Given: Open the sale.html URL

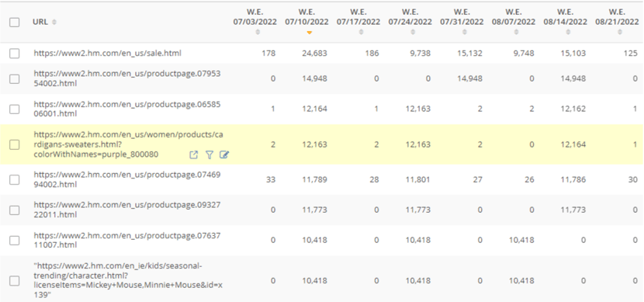Looking at the screenshot, I should pyautogui.click(x=108, y=53).
